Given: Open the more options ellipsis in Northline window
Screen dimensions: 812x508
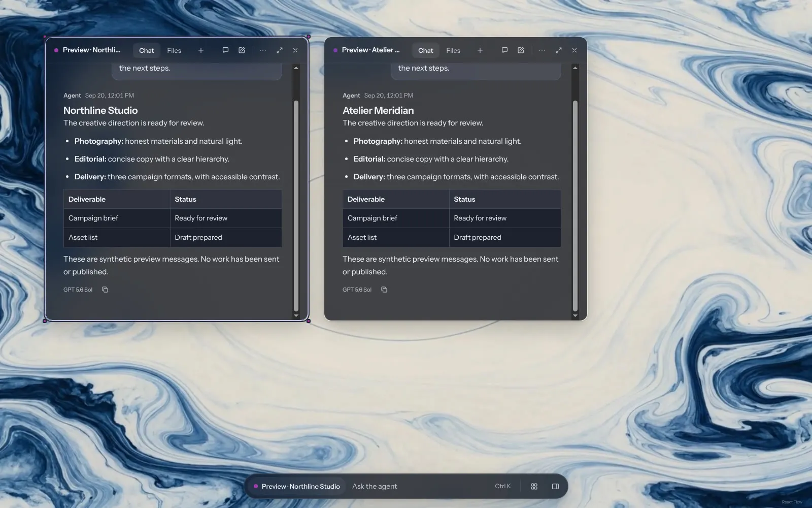Looking at the screenshot, I should pyautogui.click(x=263, y=50).
